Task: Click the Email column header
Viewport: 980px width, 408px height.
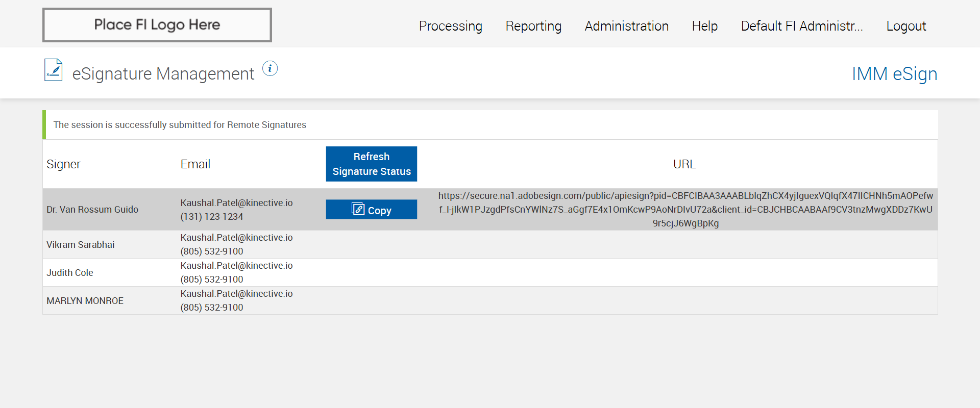Action: (195, 164)
